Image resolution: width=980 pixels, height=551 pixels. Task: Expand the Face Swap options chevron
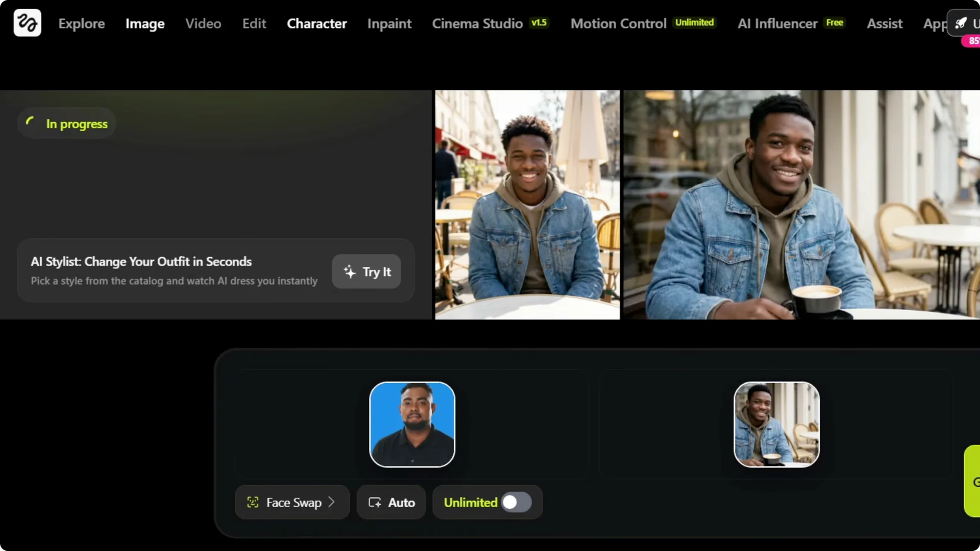point(332,502)
